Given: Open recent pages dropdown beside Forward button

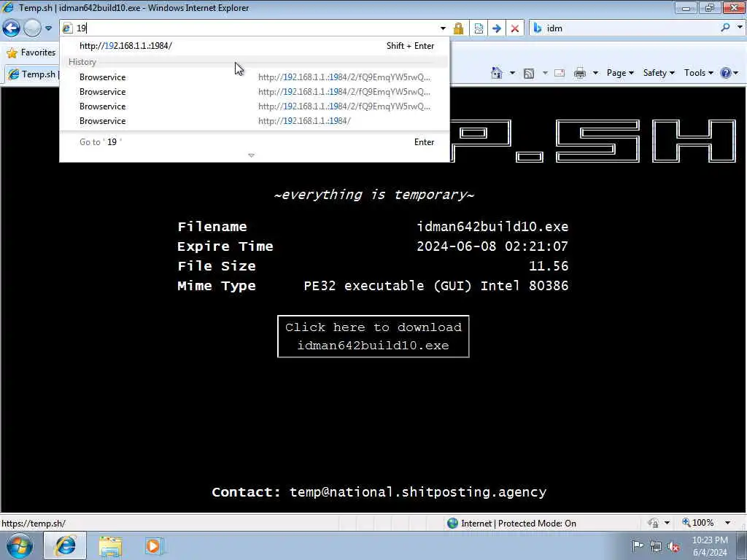Looking at the screenshot, I should [48, 28].
